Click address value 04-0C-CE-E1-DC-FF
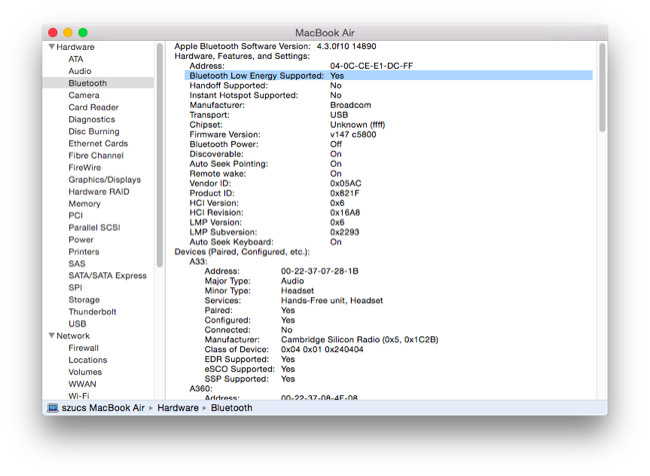 tap(371, 66)
